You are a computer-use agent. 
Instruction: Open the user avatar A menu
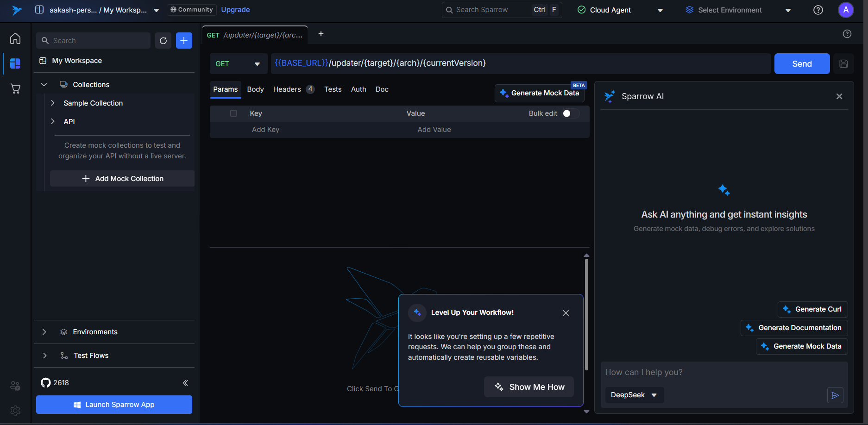[x=846, y=10]
